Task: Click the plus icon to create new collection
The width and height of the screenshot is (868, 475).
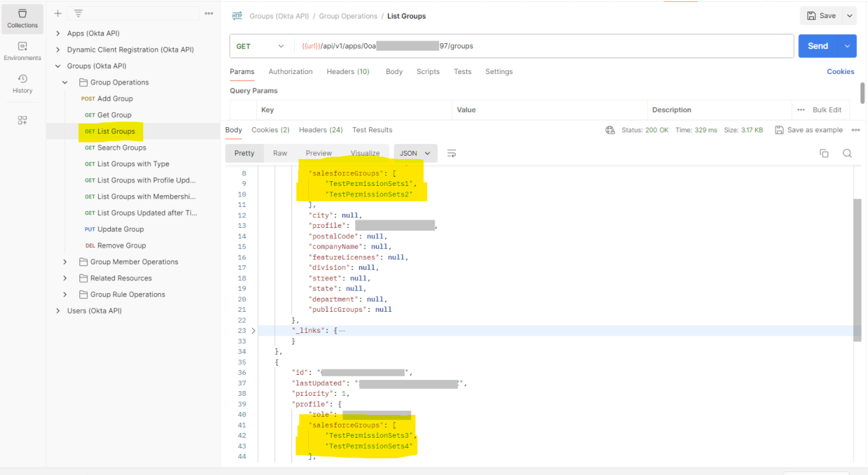Action: click(x=58, y=13)
